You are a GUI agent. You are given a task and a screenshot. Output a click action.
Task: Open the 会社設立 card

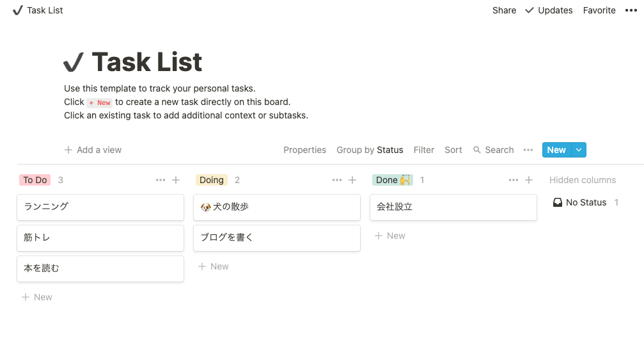(x=453, y=207)
